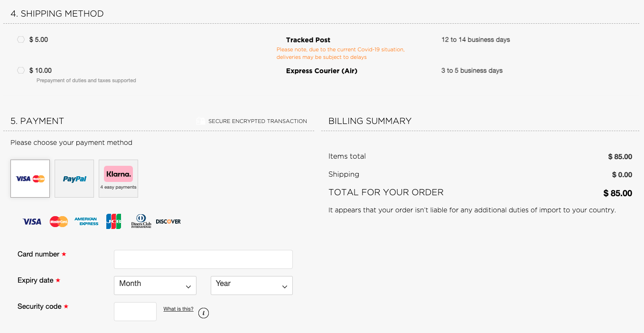Select the $5.00 Tracked Post shipping option
This screenshot has width=644, height=333.
21,39
